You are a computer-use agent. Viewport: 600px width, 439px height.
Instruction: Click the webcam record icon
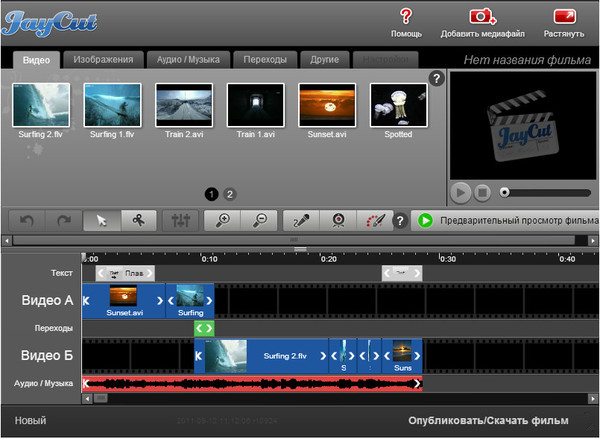[338, 220]
